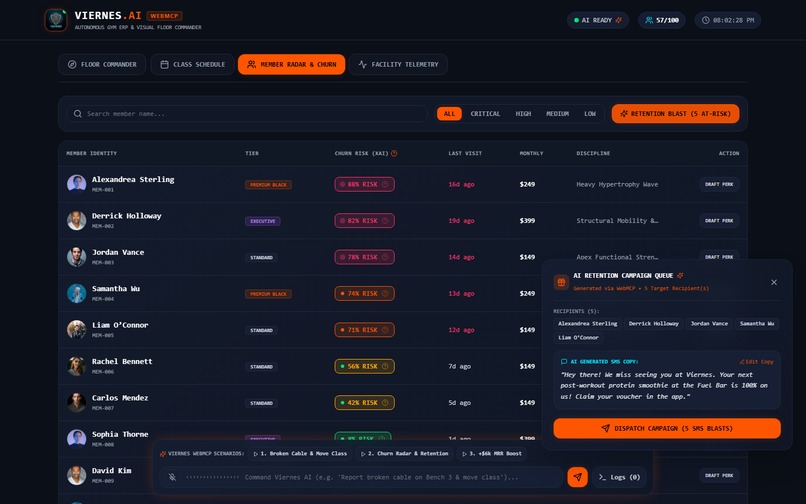Filter members by MEDIUM risk
The height and width of the screenshot is (504, 806).
coord(557,114)
